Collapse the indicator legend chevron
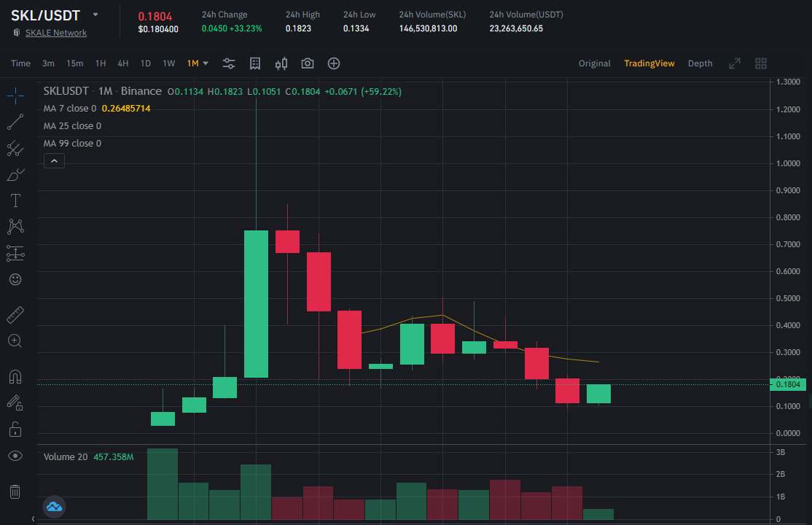 pos(55,160)
